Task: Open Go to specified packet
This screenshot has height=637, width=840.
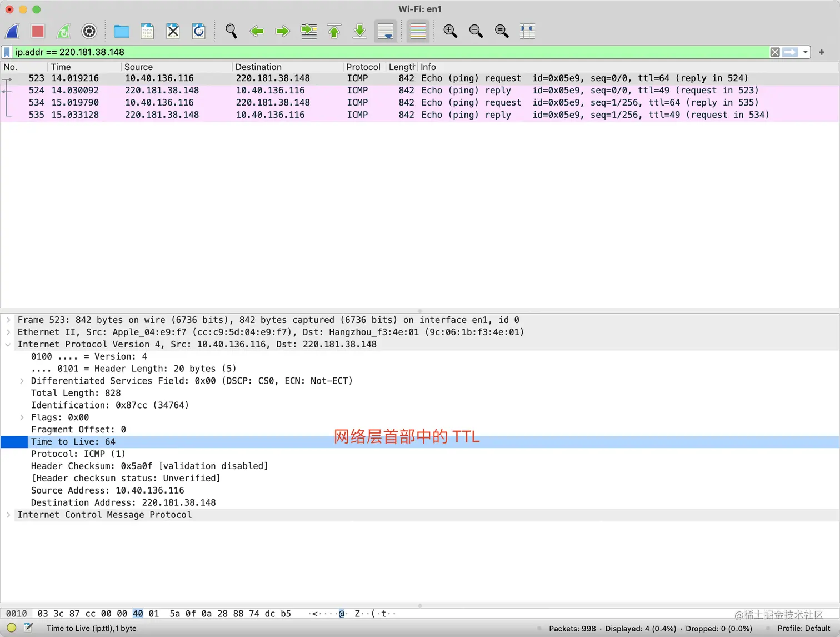Action: [308, 31]
